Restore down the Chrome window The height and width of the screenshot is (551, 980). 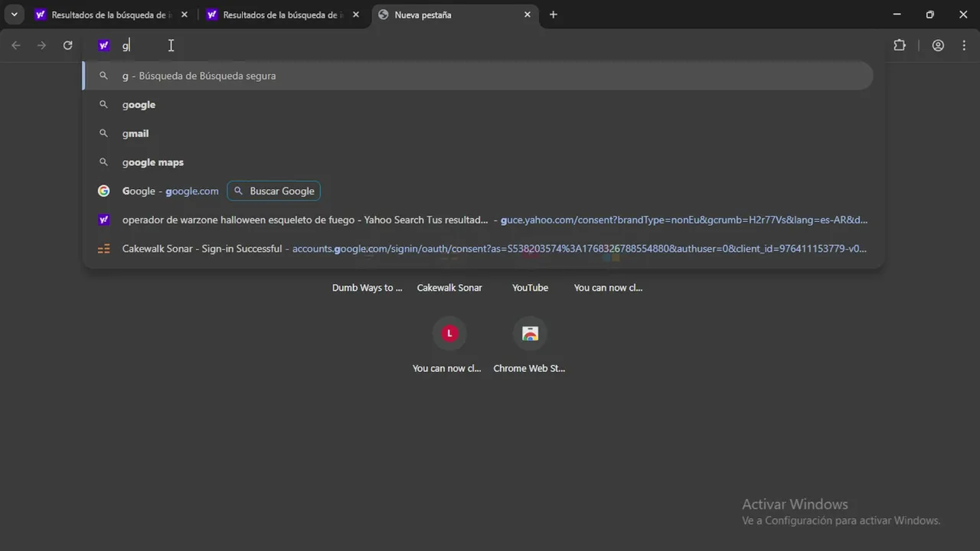[930, 15]
